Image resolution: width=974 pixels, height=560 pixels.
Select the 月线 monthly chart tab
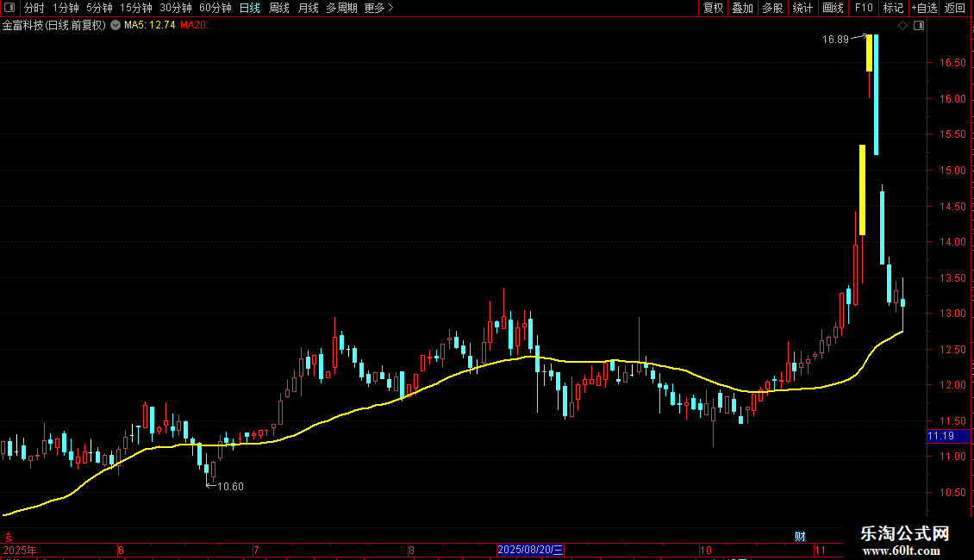(x=308, y=8)
